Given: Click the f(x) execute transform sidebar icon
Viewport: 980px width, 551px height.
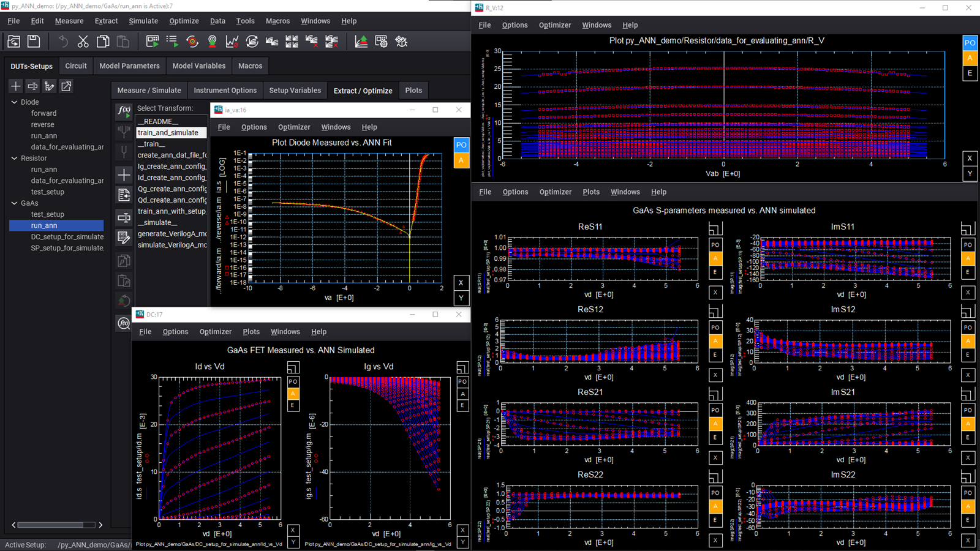Looking at the screenshot, I should coord(123,111).
